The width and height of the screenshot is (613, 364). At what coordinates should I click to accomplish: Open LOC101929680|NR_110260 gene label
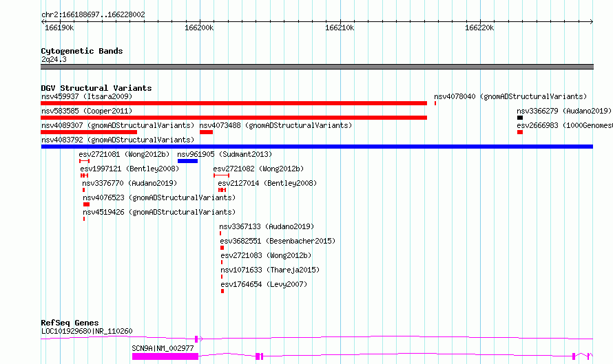click(x=87, y=331)
